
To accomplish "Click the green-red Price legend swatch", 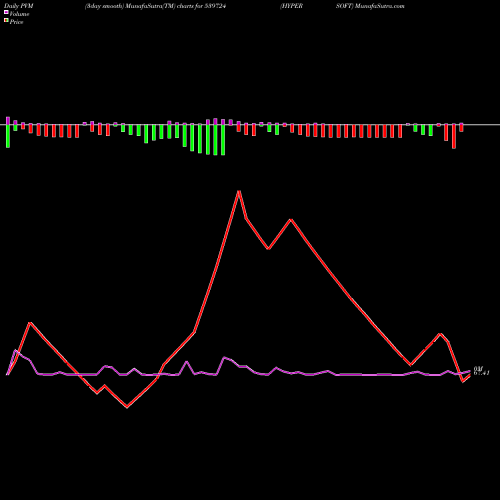I will point(6,21).
